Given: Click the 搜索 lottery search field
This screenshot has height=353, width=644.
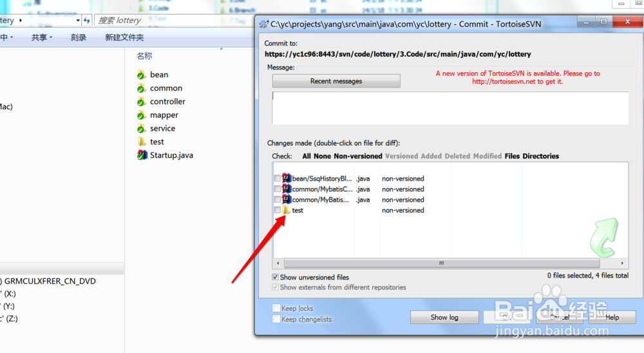Looking at the screenshot, I should (x=174, y=20).
